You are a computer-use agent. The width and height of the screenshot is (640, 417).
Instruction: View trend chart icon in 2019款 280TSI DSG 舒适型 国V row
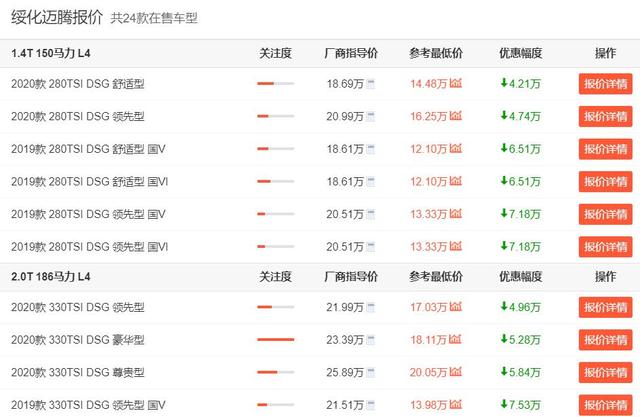tap(456, 149)
